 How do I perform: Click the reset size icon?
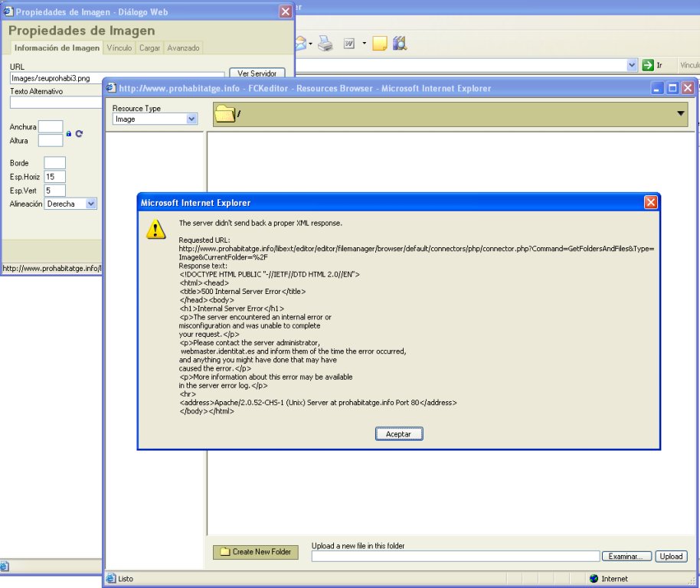pyautogui.click(x=79, y=133)
